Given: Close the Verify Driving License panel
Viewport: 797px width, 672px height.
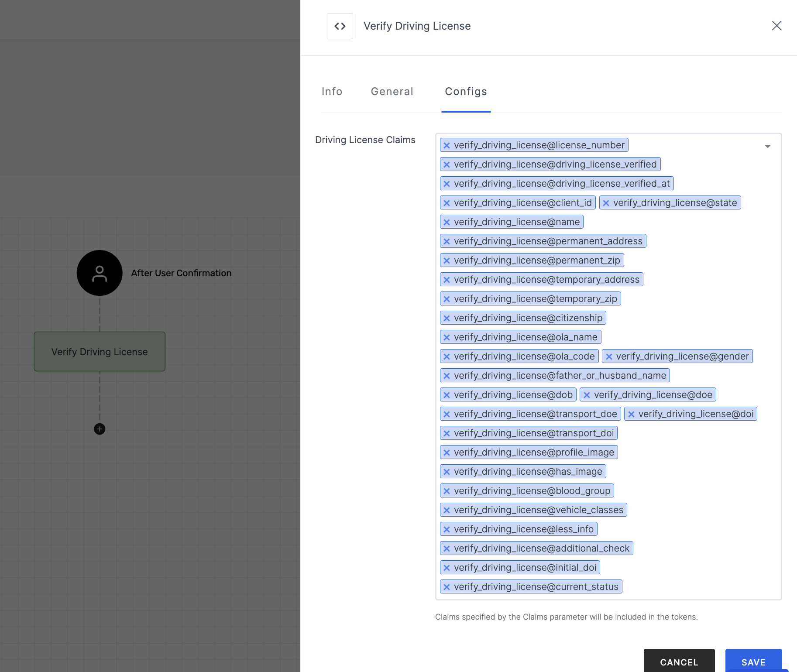Looking at the screenshot, I should pos(776,26).
